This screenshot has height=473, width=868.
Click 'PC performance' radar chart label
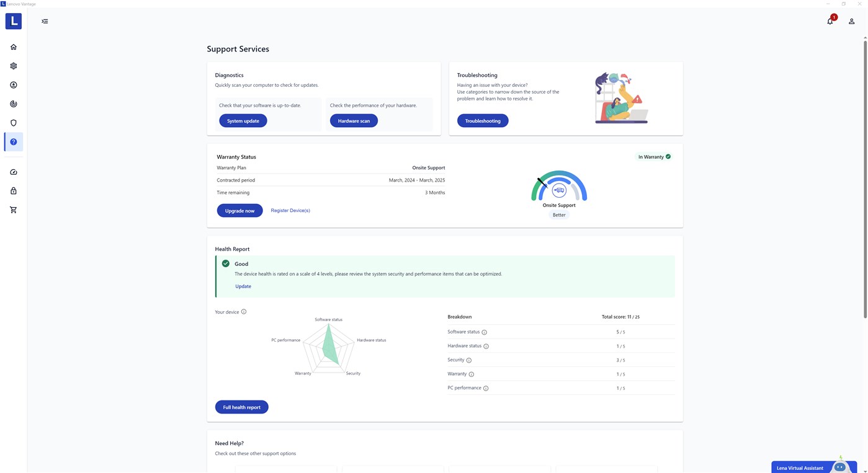coord(286,340)
